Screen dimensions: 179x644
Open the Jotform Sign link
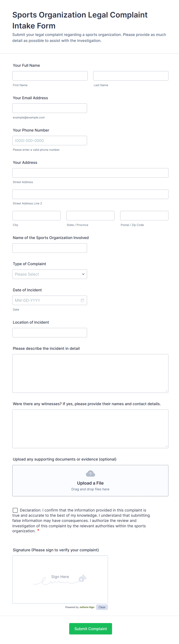tap(87, 607)
